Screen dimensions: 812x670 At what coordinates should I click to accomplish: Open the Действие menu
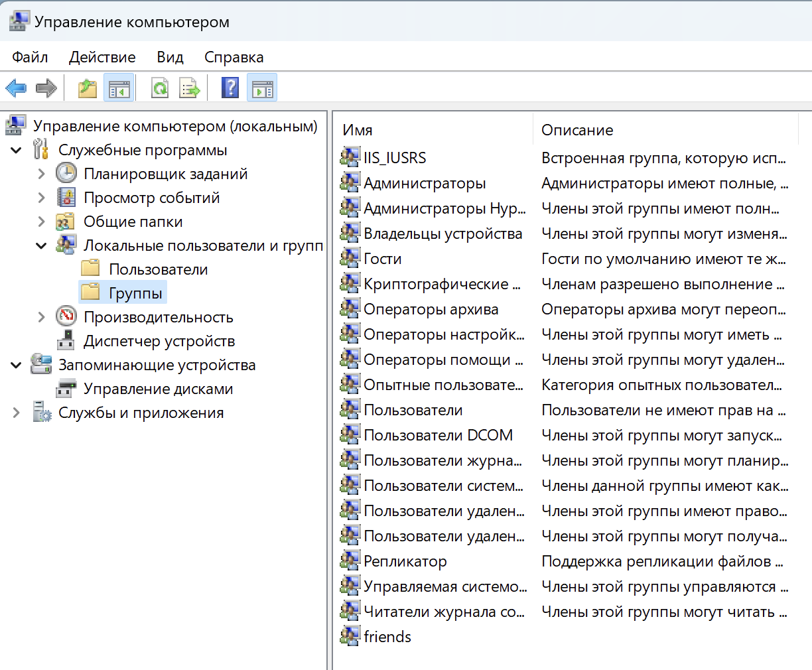click(x=102, y=57)
